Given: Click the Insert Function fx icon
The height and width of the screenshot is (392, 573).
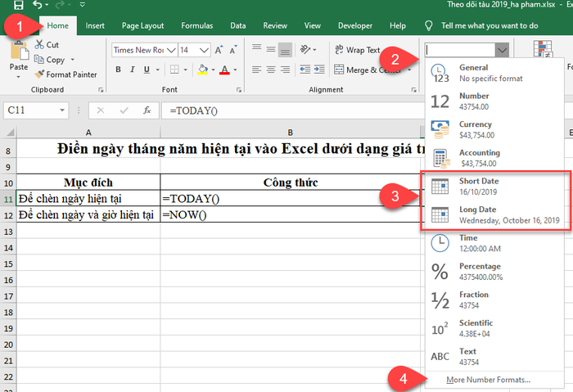Looking at the screenshot, I should [x=147, y=110].
